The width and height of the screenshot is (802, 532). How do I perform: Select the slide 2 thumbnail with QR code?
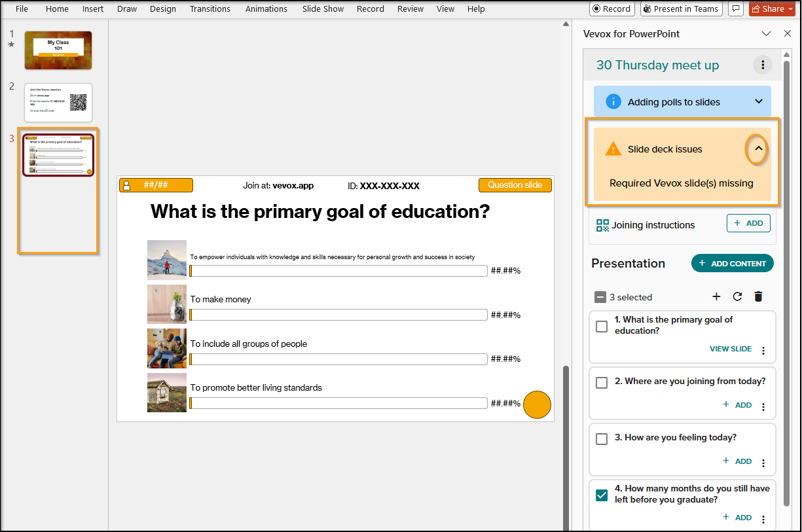click(x=58, y=103)
